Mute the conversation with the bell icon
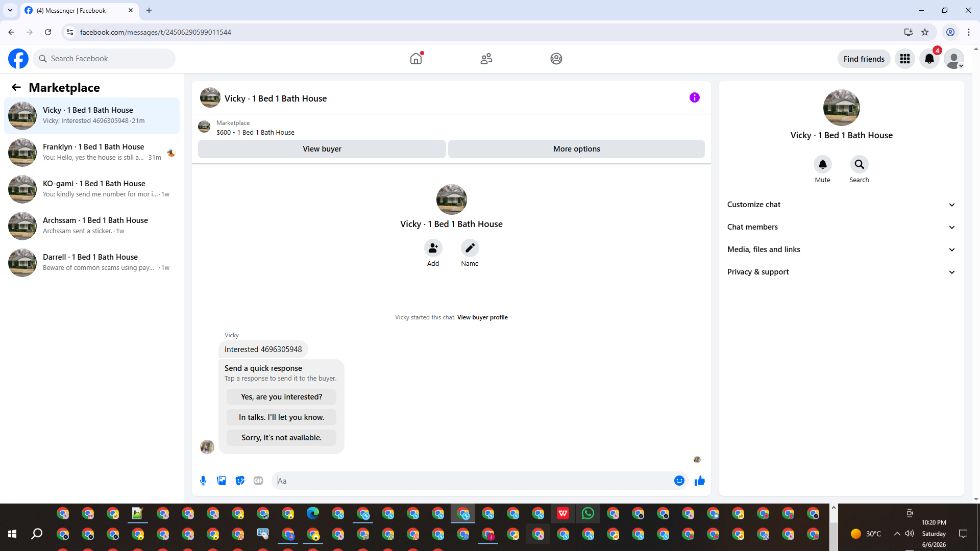 (x=823, y=164)
